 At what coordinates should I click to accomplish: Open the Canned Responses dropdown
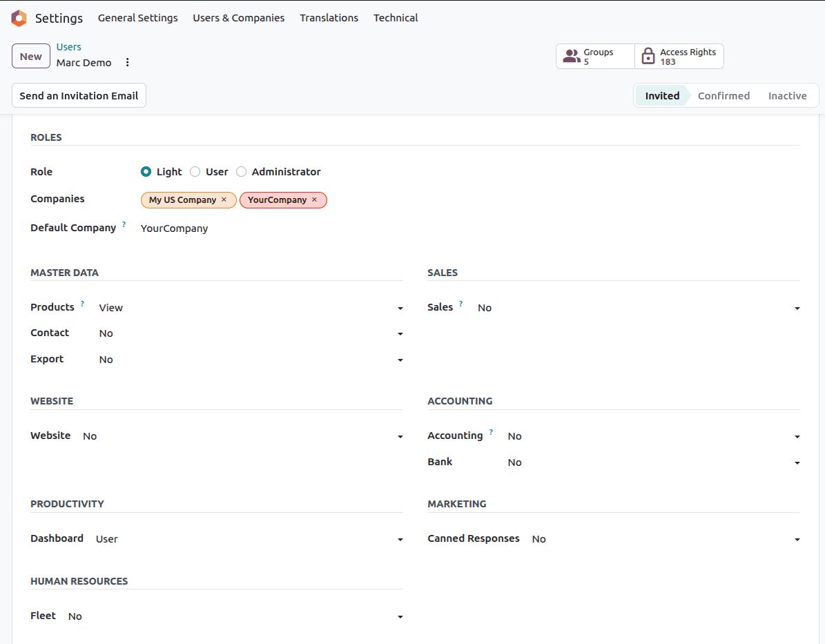coord(666,539)
